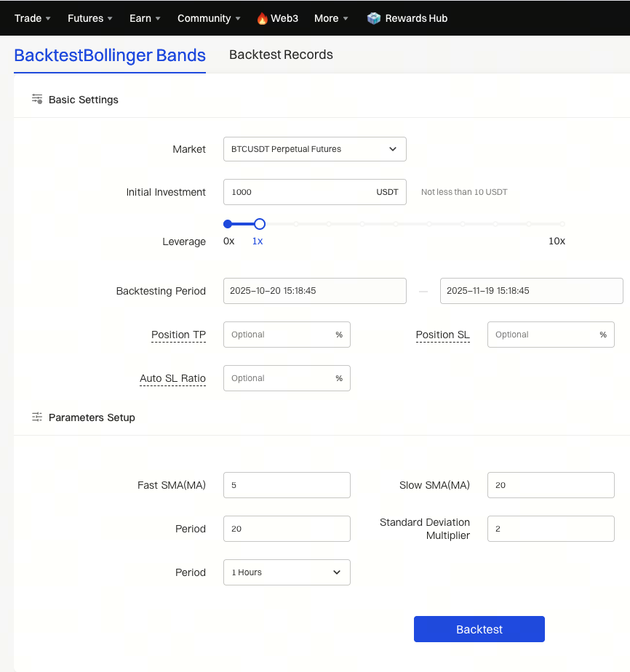Click the 1x leverage slider handle

[260, 224]
